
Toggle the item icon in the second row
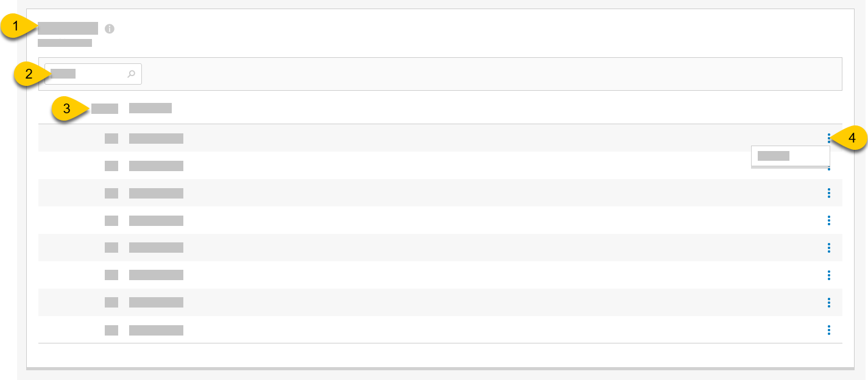(111, 166)
